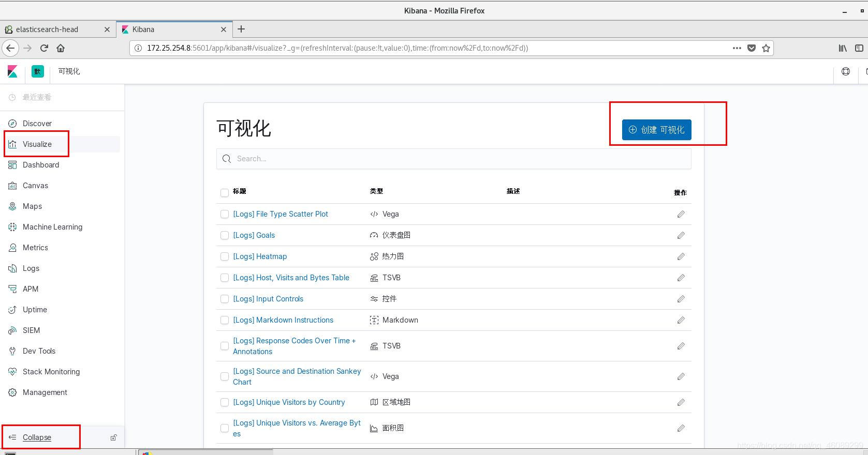Click the Uptime sidebar icon
This screenshot has width=868, height=455.
[12, 310]
